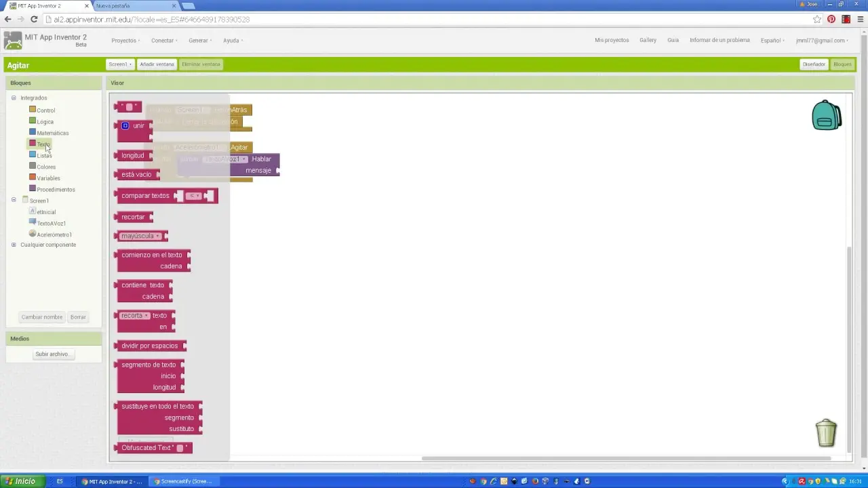This screenshot has width=868, height=488.
Task: Click the blue mutator icon on the unir block
Action: 125,125
